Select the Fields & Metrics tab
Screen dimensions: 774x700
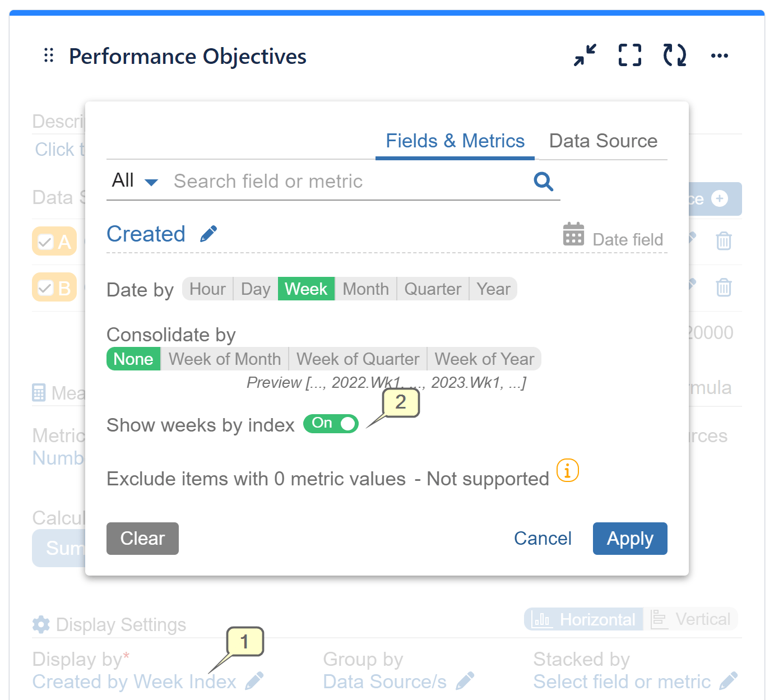(455, 141)
